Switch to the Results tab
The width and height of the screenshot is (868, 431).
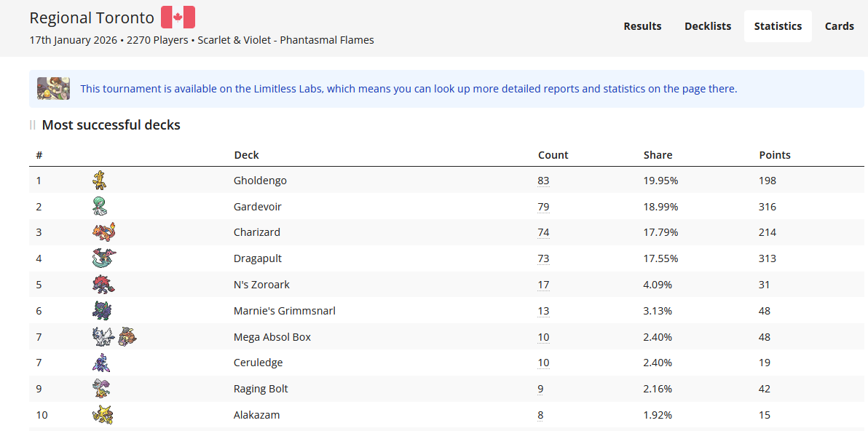642,25
